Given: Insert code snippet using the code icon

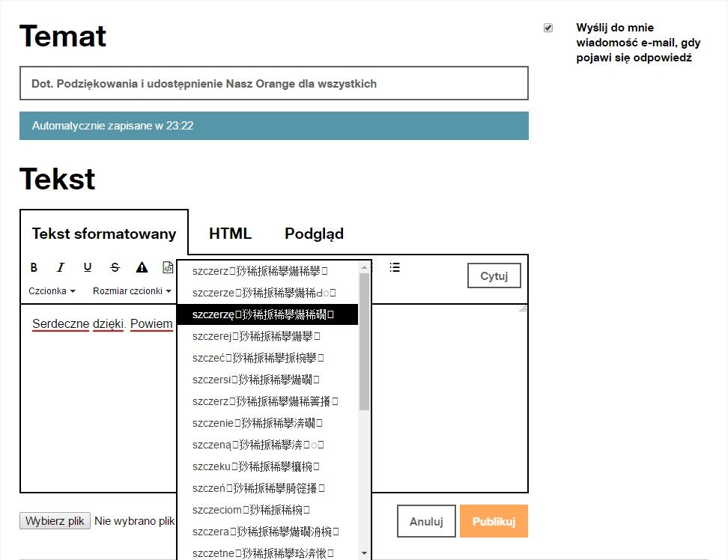Looking at the screenshot, I should [x=168, y=267].
